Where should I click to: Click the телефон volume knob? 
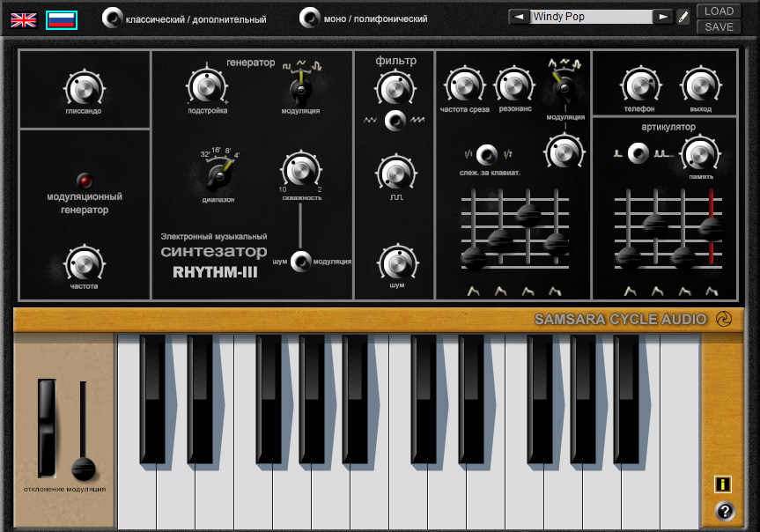640,85
